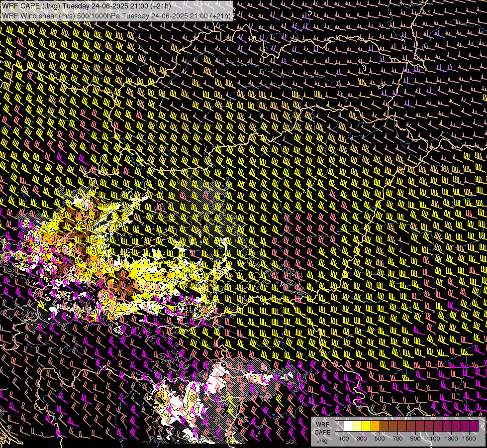
Task: Click the CAPE word in the legend
Action: click(322, 432)
